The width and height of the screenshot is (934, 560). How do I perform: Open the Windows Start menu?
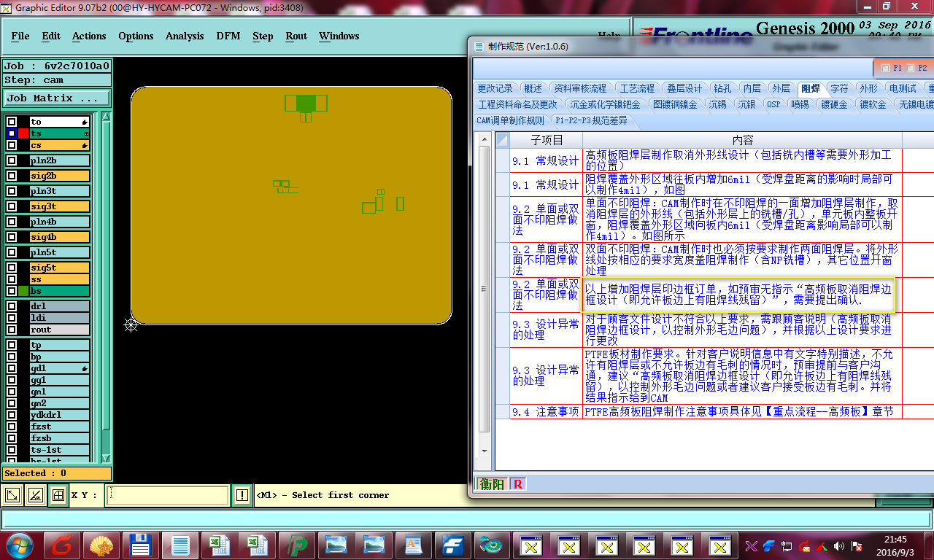(x=20, y=545)
